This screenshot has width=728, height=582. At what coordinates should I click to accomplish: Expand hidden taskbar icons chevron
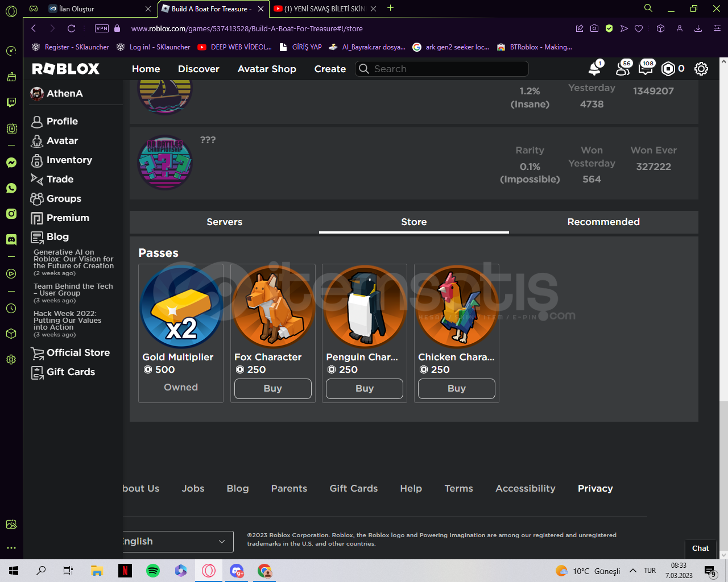632,571
